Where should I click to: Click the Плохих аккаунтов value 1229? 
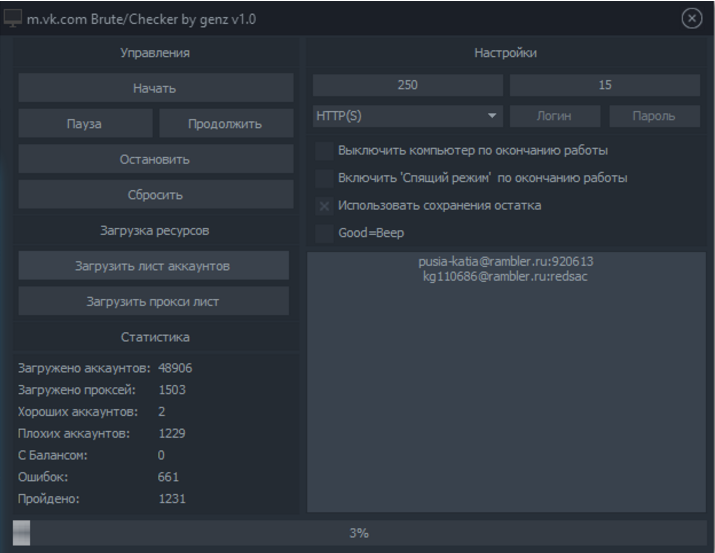[x=172, y=433]
